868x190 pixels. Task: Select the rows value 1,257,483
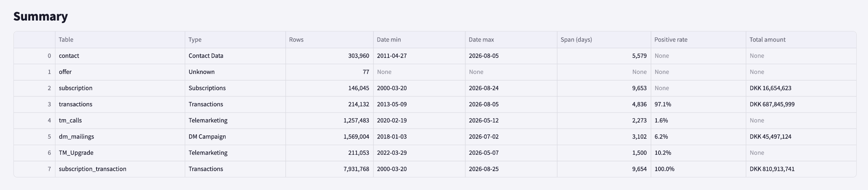coord(329,120)
